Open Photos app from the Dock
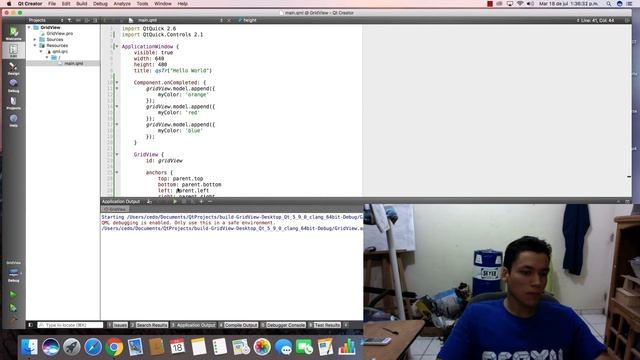 pyautogui.click(x=262, y=347)
